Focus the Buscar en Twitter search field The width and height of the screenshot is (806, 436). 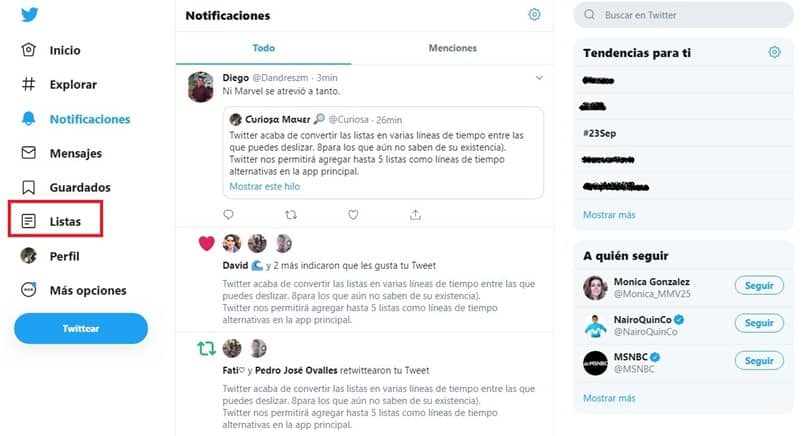tap(684, 15)
